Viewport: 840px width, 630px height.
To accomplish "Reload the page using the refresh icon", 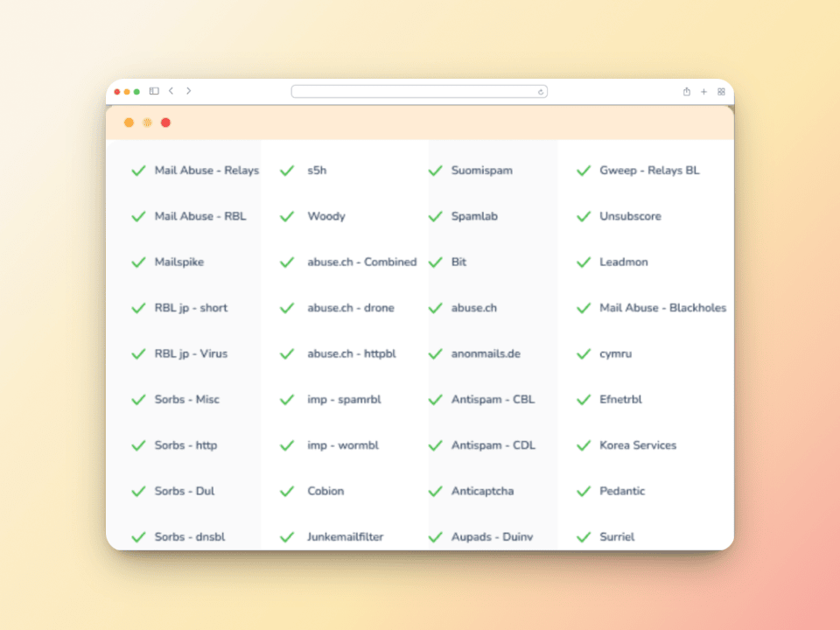I will pyautogui.click(x=541, y=92).
